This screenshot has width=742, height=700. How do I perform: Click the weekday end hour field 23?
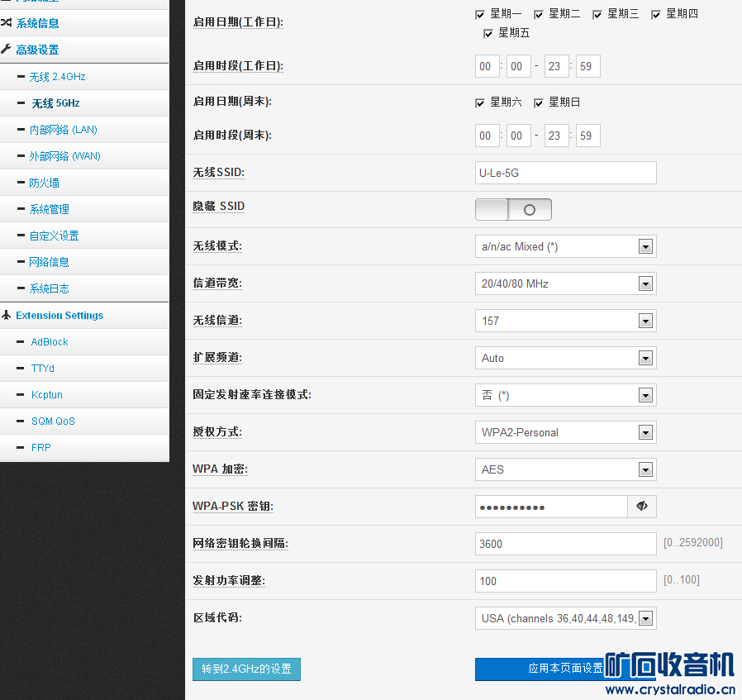tap(557, 66)
